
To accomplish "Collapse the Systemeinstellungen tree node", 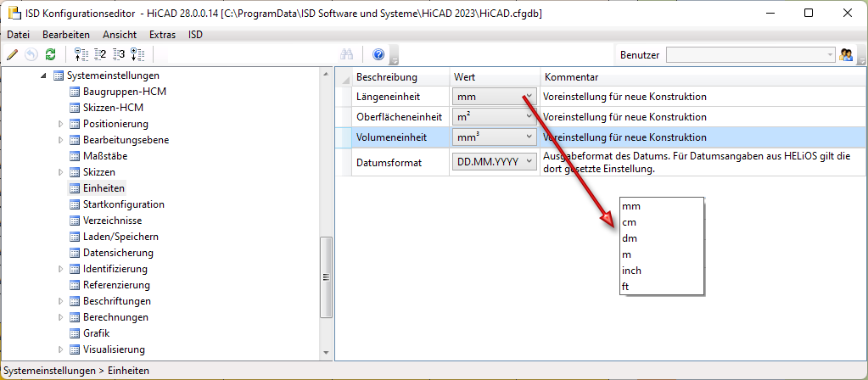I will point(44,75).
